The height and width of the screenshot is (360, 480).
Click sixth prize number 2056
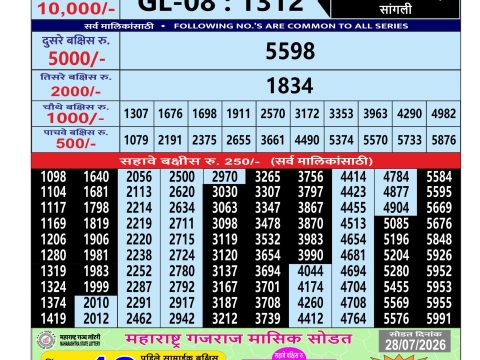click(x=139, y=177)
